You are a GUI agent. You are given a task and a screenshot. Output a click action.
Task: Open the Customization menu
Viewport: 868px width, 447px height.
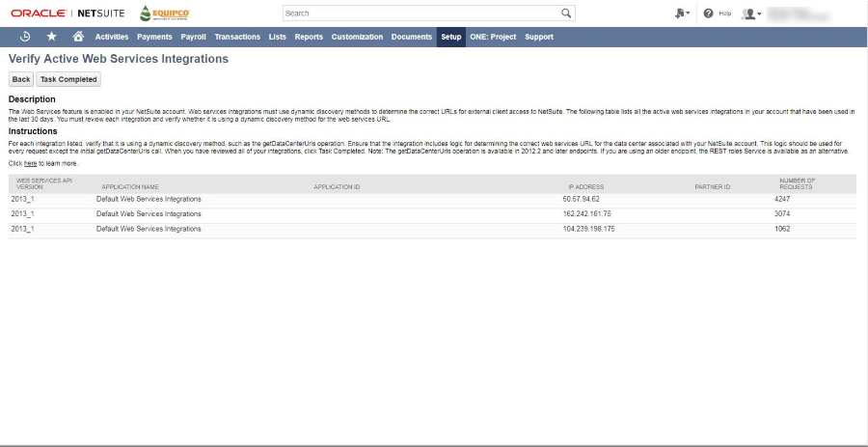coord(357,37)
